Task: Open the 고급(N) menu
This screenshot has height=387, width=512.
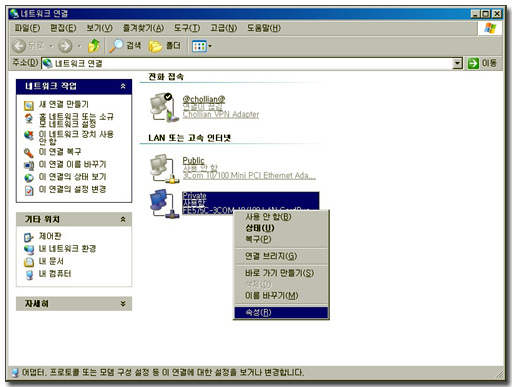Action: (223, 28)
